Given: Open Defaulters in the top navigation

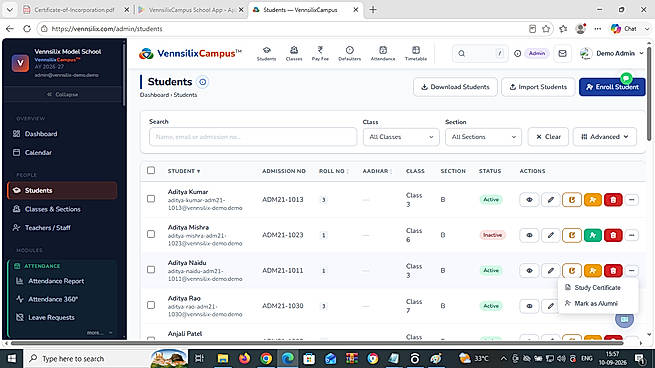Looking at the screenshot, I should click(x=350, y=54).
